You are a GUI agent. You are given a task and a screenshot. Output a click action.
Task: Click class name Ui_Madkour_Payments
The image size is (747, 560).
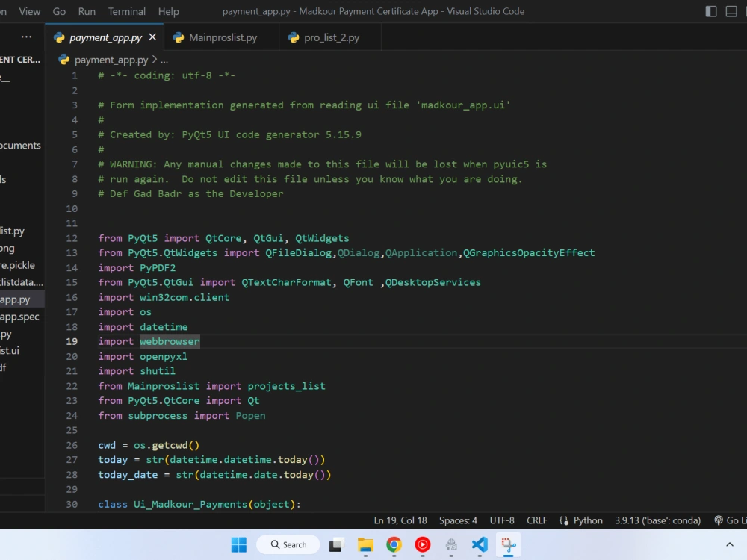pyautogui.click(x=190, y=504)
